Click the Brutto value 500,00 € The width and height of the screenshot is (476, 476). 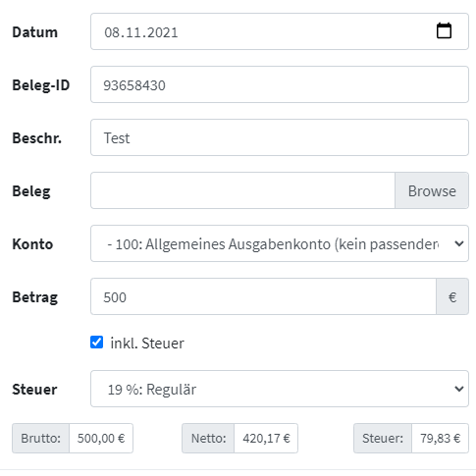click(x=101, y=438)
